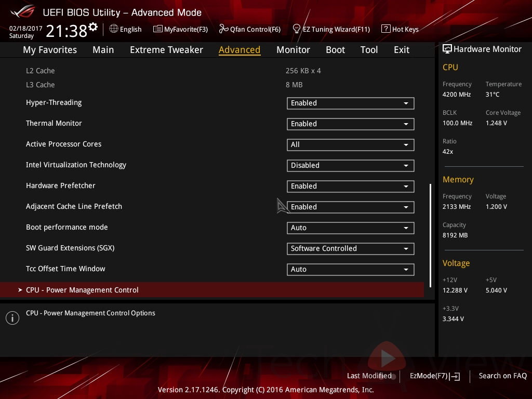
Task: Open Boot performance mode dropdown
Action: coord(350,228)
